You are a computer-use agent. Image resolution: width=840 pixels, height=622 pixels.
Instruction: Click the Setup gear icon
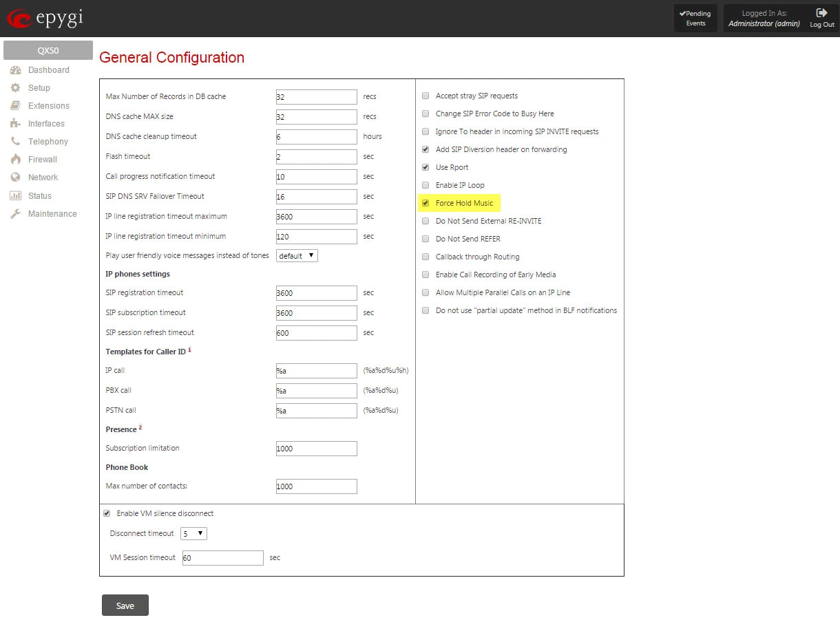pos(15,88)
